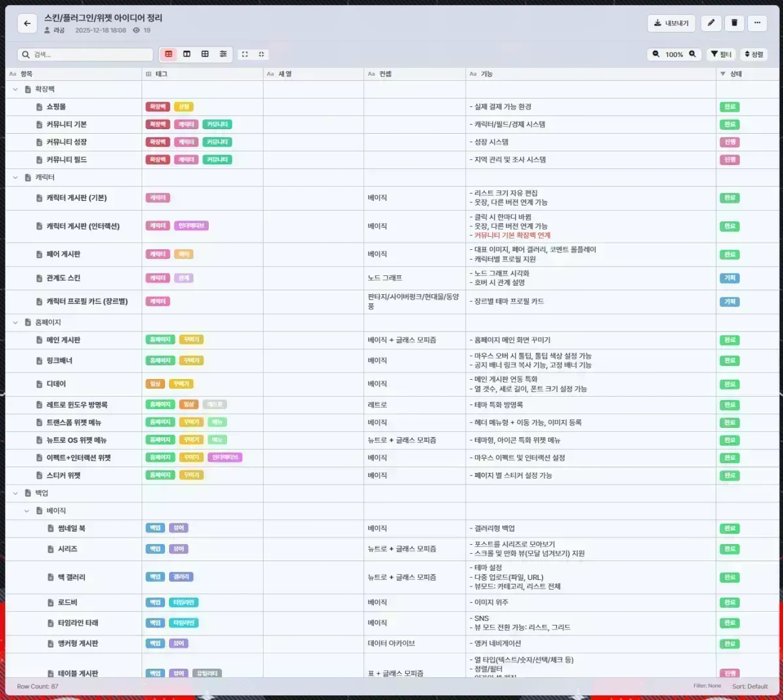Expand all rows with the expand icon
This screenshot has width=783, height=700.
tap(245, 54)
